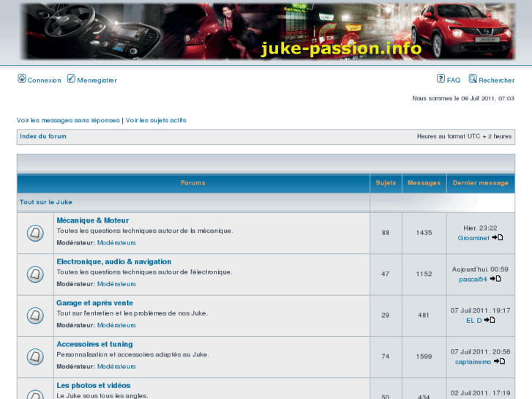532x399 pixels.
Task: Click the Mécanique & Moteur forum status icon
Action: coord(35,233)
